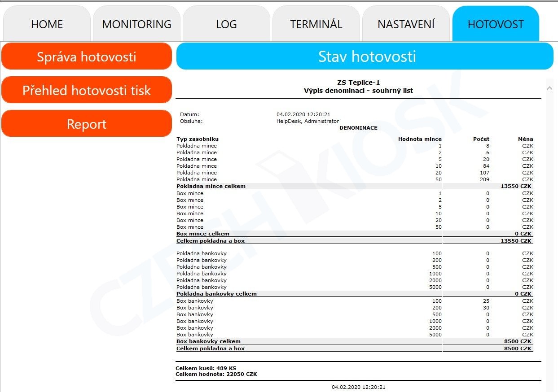Open the HOME tab
558x392 pixels.
pyautogui.click(x=47, y=24)
